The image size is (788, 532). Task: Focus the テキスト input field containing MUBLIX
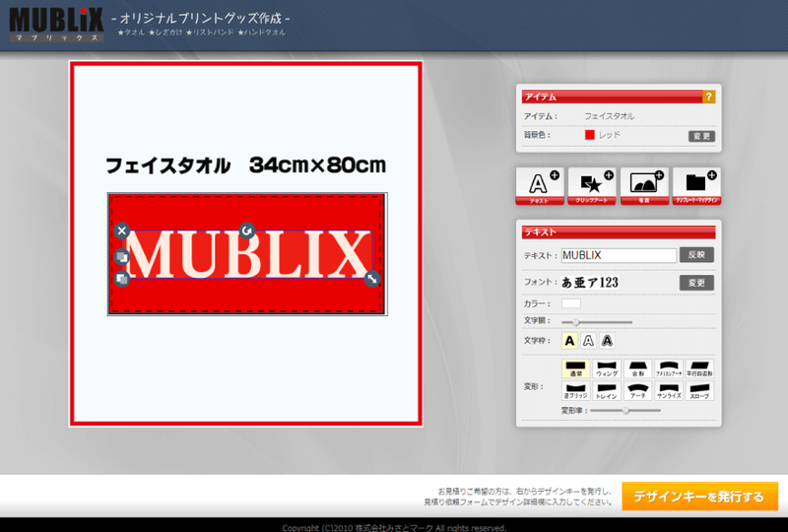point(619,255)
